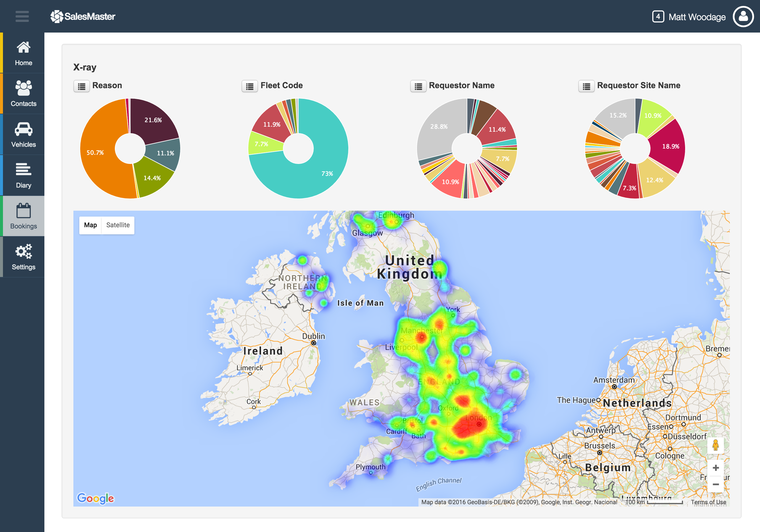
Task: Click the user profile avatar icon
Action: coord(743,16)
